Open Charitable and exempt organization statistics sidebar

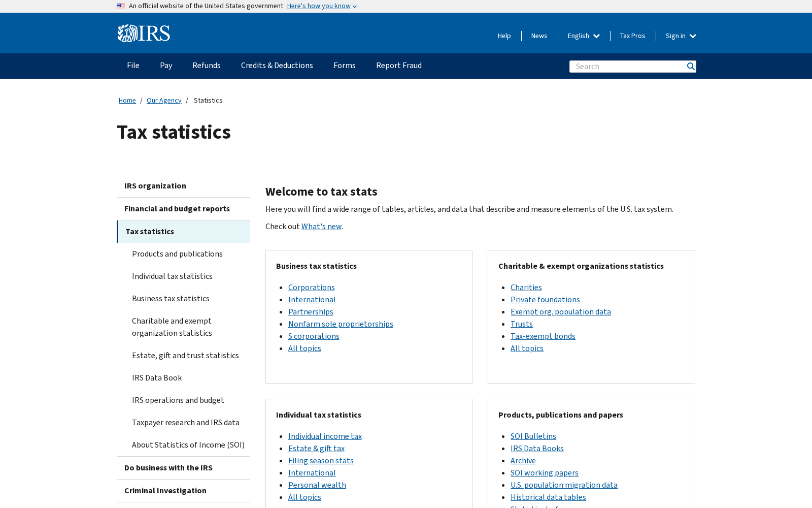pyautogui.click(x=172, y=327)
